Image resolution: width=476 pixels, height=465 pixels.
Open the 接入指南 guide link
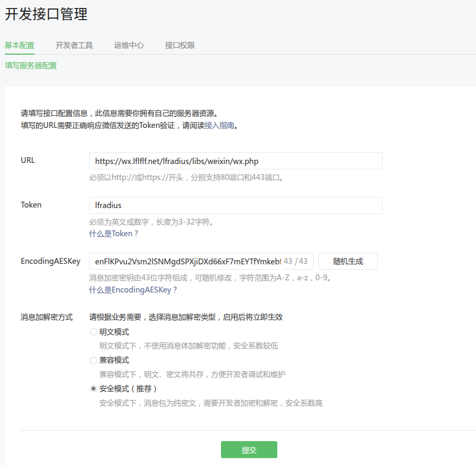[x=219, y=126]
